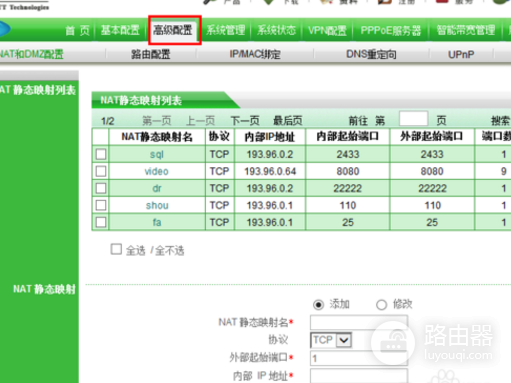Image resolution: width=511 pixels, height=383 pixels.
Task: Open the sql mapping entry
Action: (x=157, y=154)
